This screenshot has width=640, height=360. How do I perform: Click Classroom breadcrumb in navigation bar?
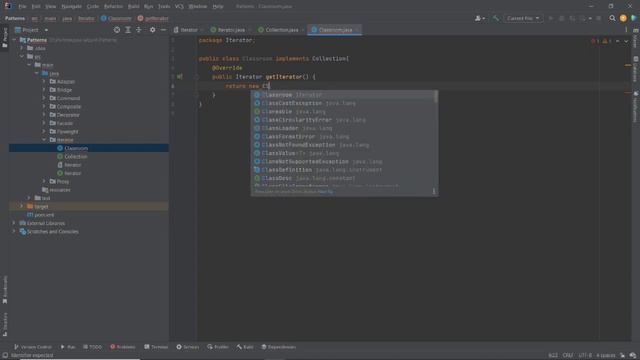(116, 18)
